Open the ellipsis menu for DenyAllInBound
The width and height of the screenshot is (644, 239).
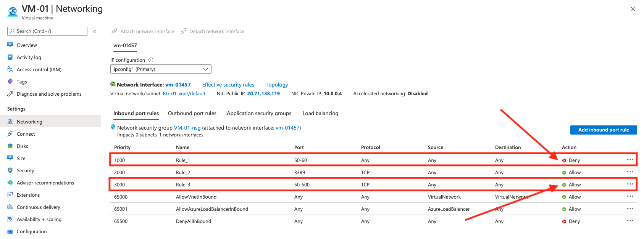[630, 221]
